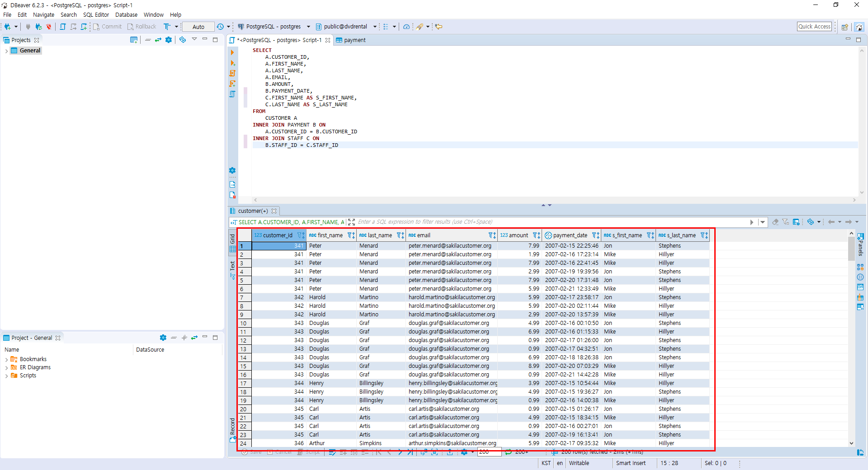The height and width of the screenshot is (470, 868).
Task: Click the dashboard gauge toolbar icon
Action: click(x=406, y=27)
